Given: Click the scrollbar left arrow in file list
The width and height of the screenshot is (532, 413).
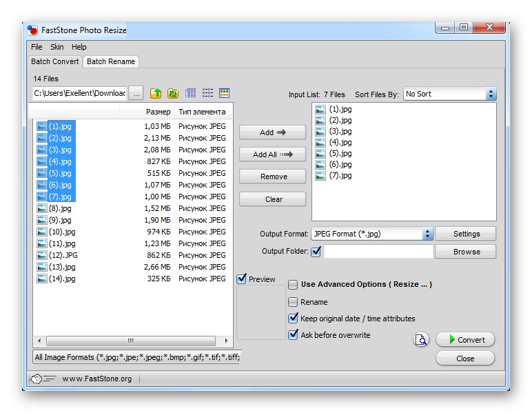Looking at the screenshot, I should pos(39,341).
